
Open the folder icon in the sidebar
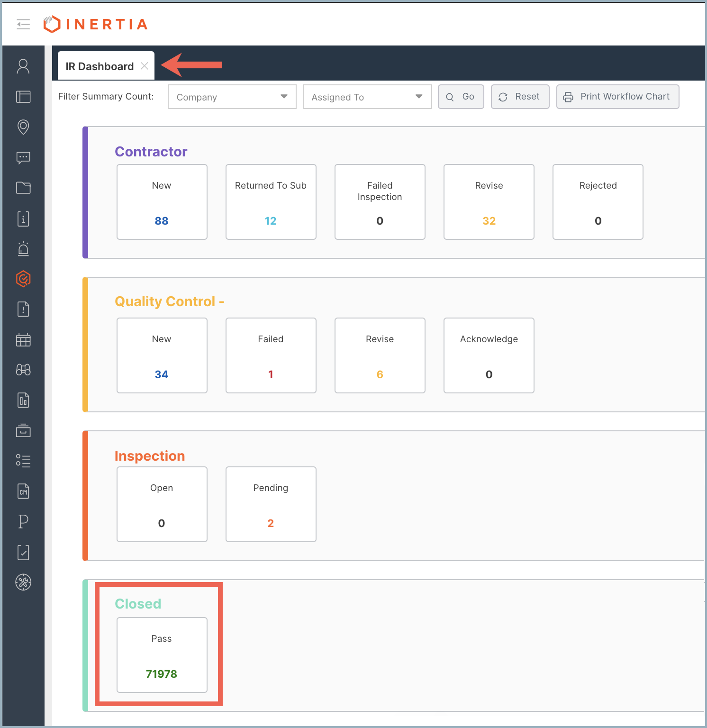point(23,188)
